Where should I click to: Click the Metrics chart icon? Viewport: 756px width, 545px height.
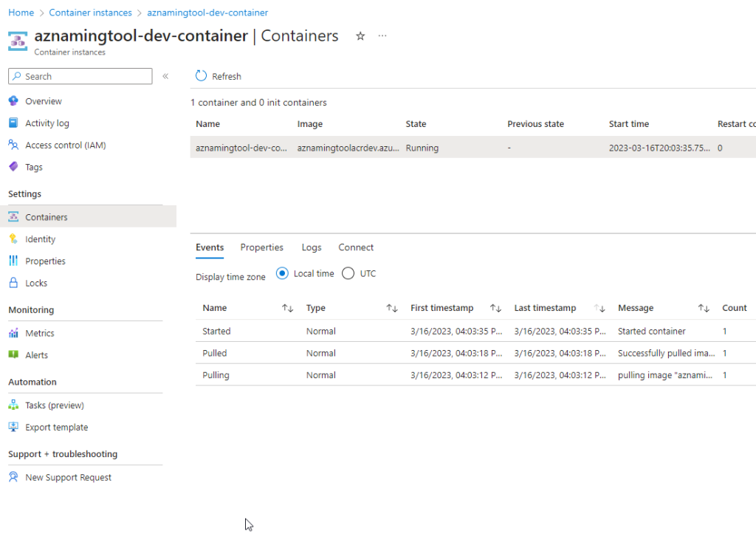point(13,333)
